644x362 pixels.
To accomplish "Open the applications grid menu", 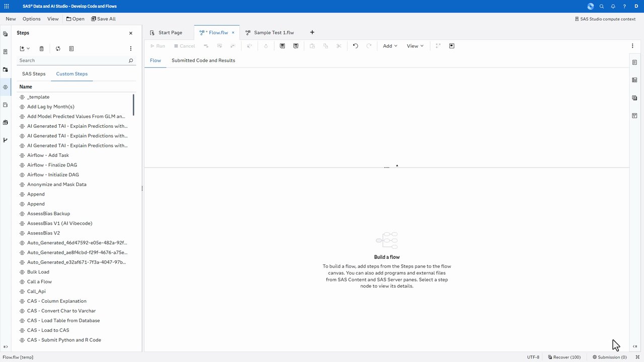I will [6, 7].
